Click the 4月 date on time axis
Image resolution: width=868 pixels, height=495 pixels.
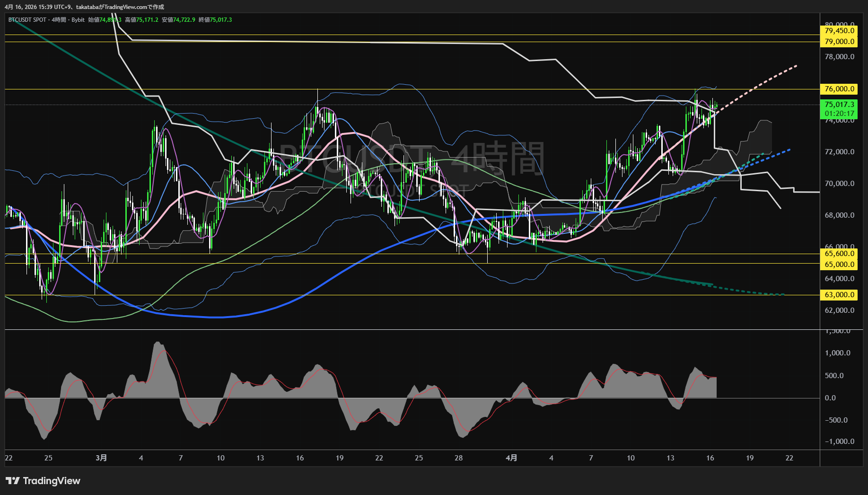(511, 458)
